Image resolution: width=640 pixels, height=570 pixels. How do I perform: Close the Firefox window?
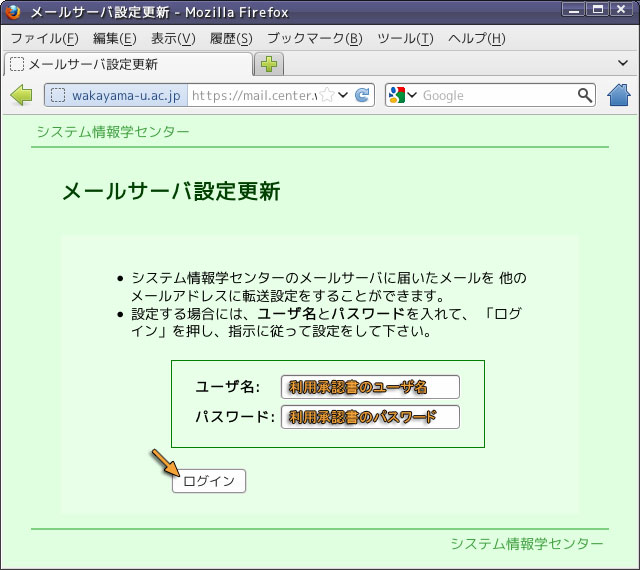[621, 9]
